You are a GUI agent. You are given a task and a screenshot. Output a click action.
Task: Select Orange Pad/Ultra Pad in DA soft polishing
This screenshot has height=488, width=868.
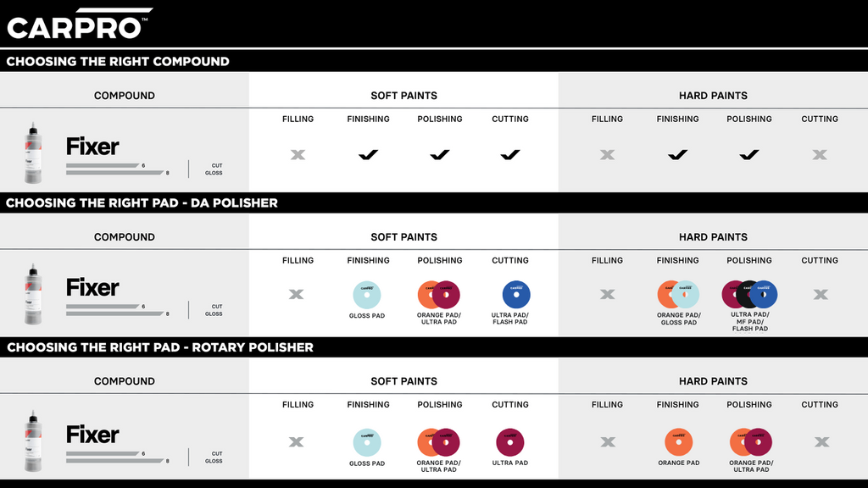coord(439,294)
